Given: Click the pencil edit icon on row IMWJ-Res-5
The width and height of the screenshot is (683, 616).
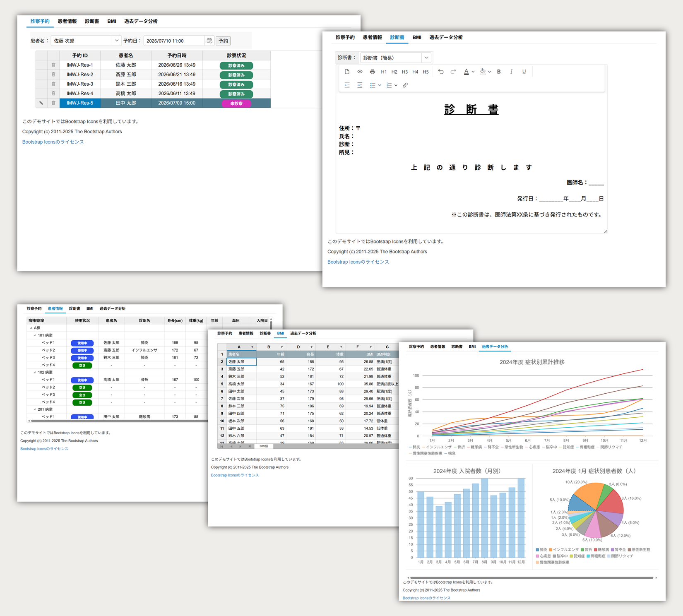Looking at the screenshot, I should pos(41,103).
